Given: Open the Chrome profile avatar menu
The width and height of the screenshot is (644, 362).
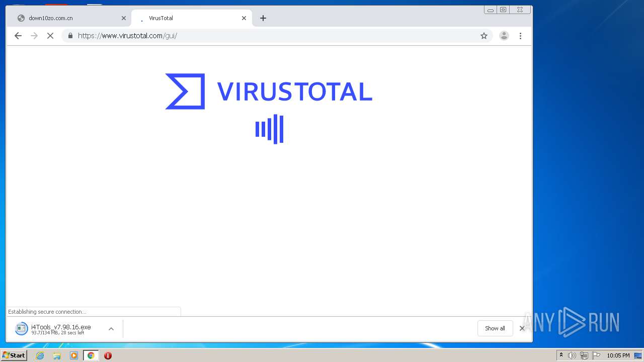Looking at the screenshot, I should [x=504, y=36].
